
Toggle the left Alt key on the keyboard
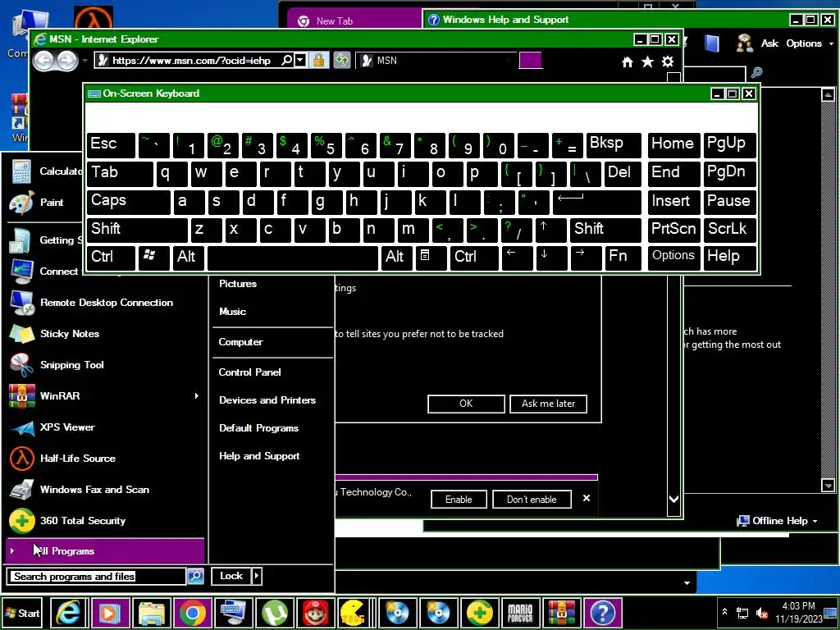[189, 257]
